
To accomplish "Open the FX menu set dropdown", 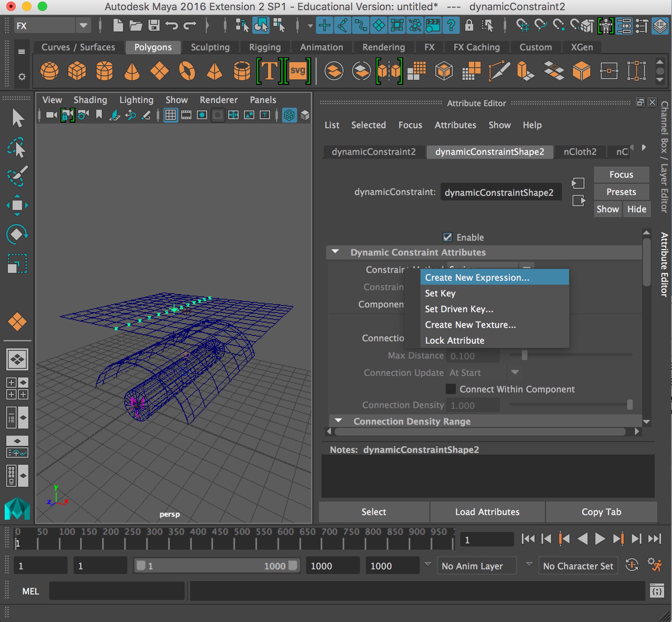I will pyautogui.click(x=83, y=26).
